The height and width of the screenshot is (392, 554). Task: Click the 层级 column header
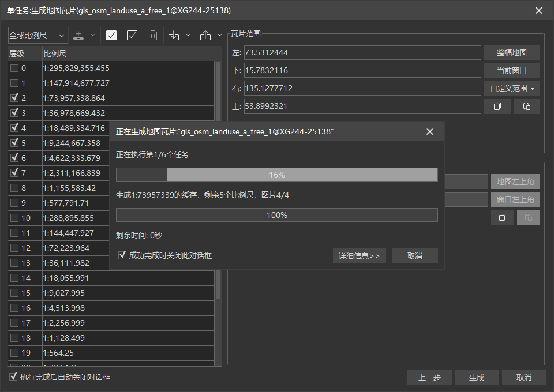pos(24,54)
